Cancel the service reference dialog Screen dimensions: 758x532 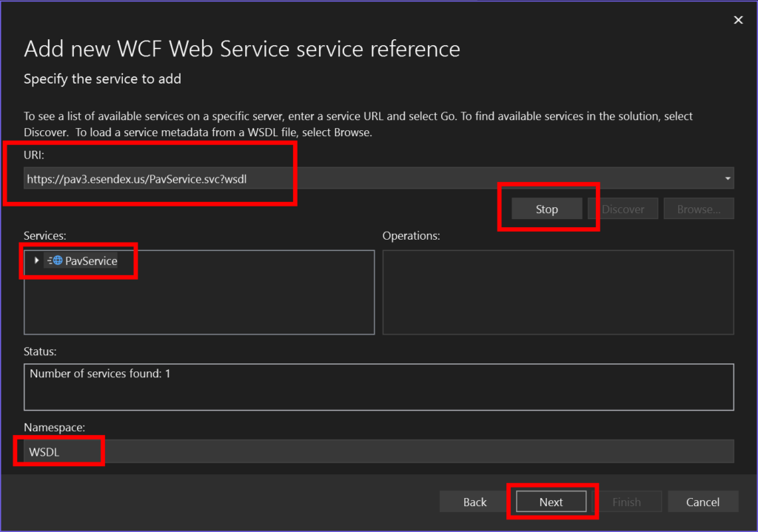coord(702,502)
